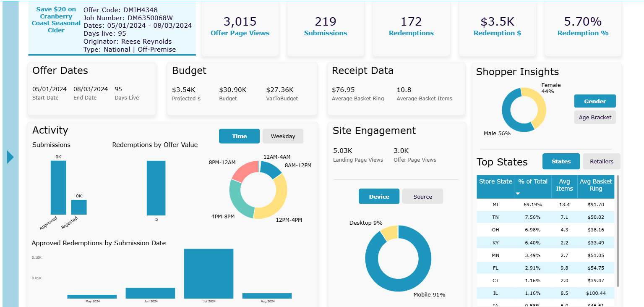Click the offer value 5 bar

[156, 188]
